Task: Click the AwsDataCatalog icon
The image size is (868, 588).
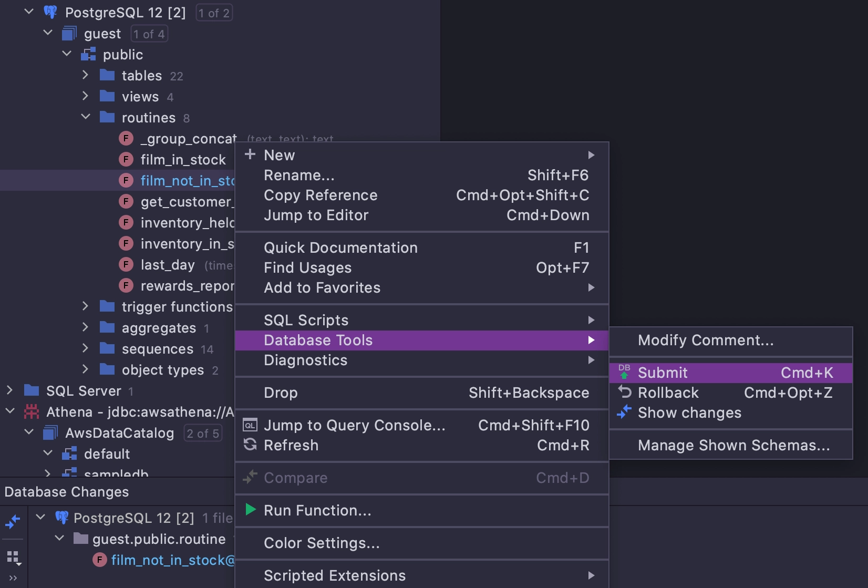Action: pyautogui.click(x=50, y=433)
